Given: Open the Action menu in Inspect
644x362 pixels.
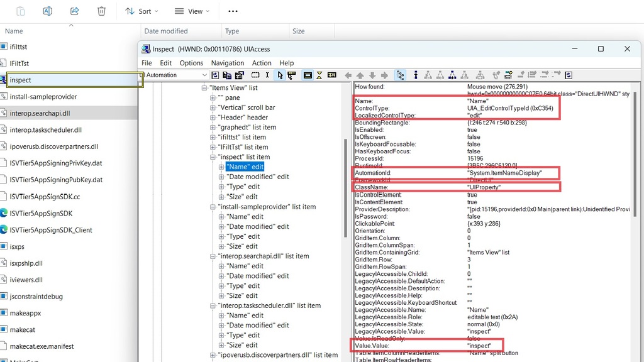Looking at the screenshot, I should pyautogui.click(x=262, y=63).
